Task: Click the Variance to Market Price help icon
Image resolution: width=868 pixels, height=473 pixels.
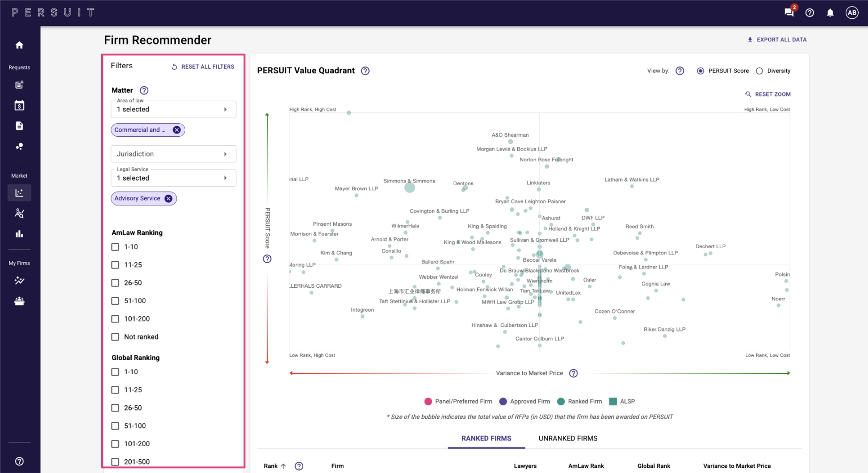Action: pos(574,373)
